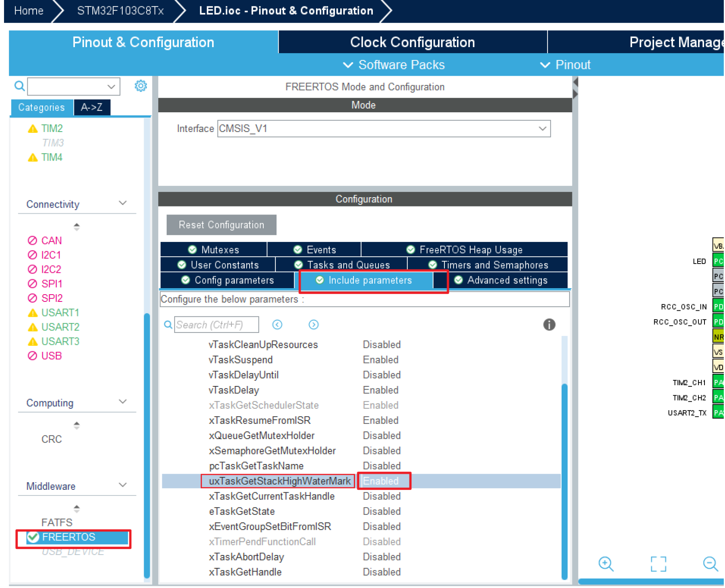Open the gear settings icon near categories

140,86
